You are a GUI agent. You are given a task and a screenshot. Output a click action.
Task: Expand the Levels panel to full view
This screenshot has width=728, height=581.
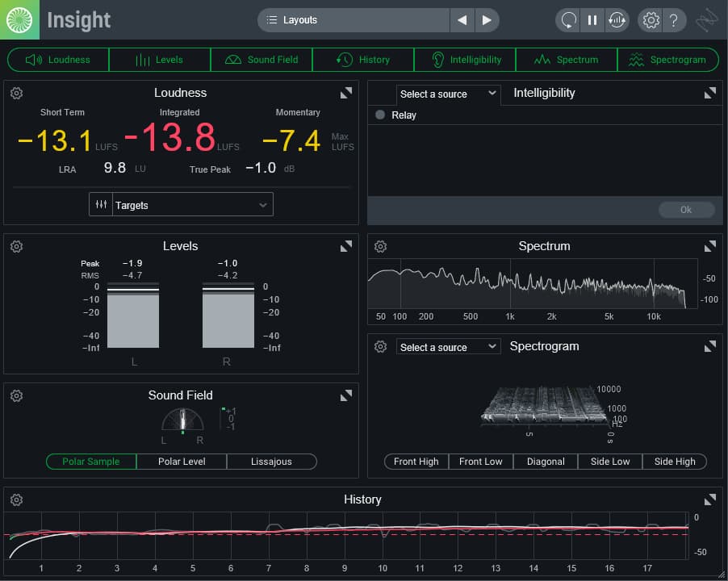pyautogui.click(x=346, y=246)
